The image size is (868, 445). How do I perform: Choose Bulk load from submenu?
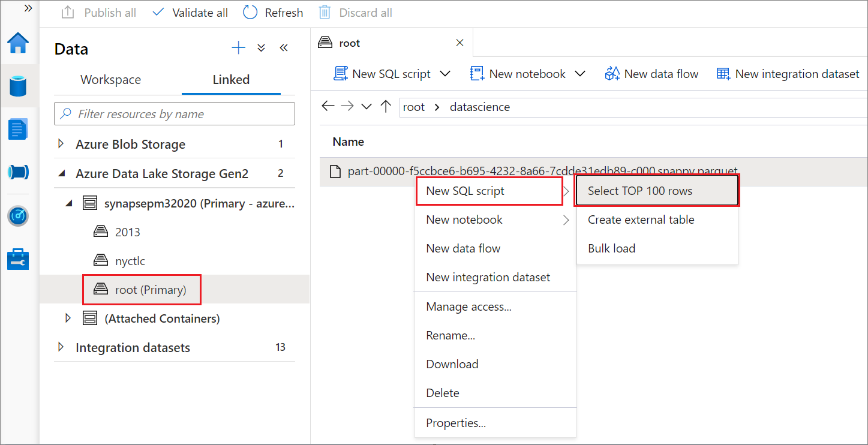pyautogui.click(x=657, y=248)
